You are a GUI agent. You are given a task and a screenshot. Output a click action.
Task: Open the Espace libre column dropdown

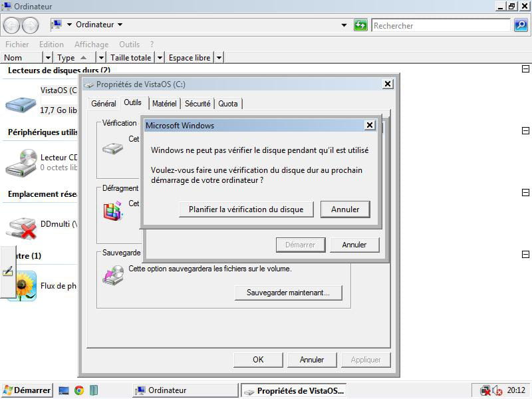tap(219, 58)
